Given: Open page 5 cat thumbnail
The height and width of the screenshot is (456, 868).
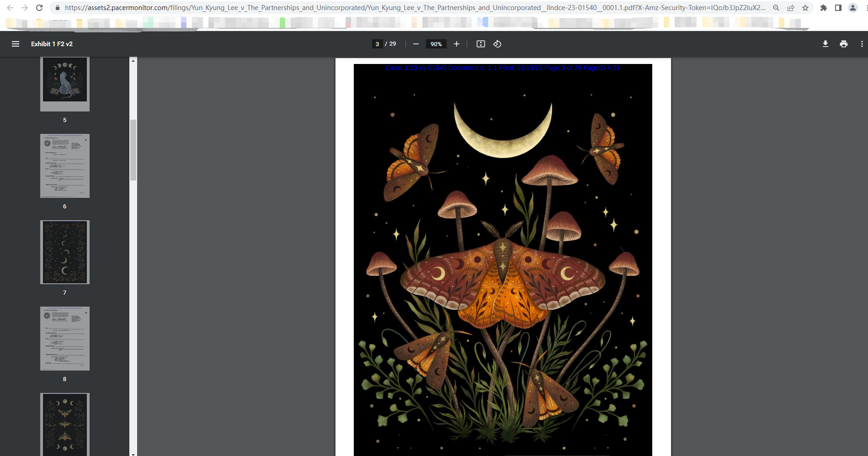Looking at the screenshot, I should (x=65, y=83).
